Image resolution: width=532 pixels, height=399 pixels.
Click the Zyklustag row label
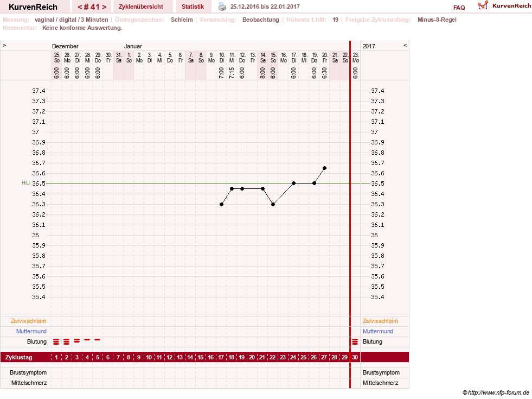pyautogui.click(x=18, y=357)
